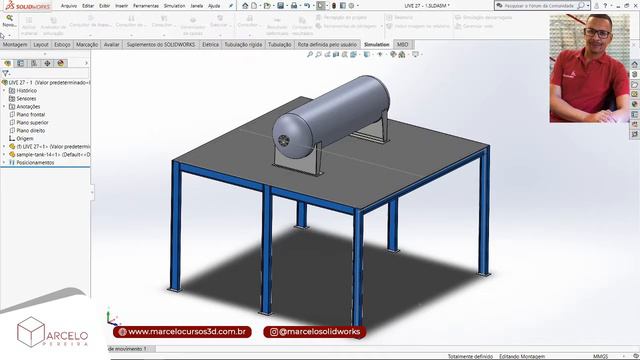Viewport: 640px width, 360px height.
Task: Switch to the Avaliar tab
Action: [x=111, y=44]
